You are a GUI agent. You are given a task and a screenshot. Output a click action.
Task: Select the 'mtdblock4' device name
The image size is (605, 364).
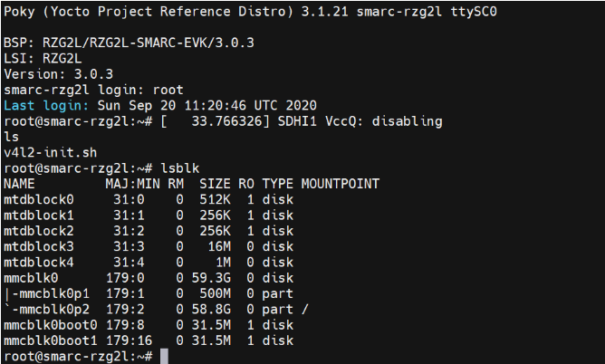(39, 263)
